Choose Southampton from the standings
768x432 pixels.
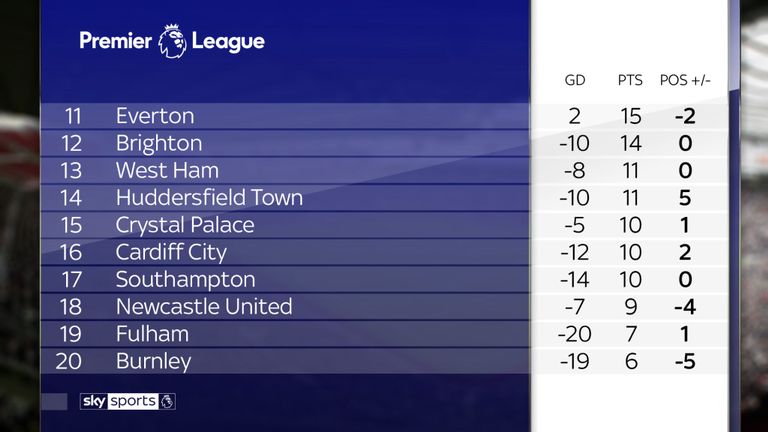coord(185,279)
